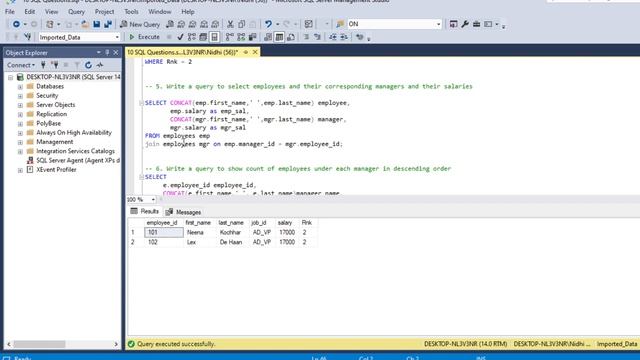This screenshot has width=640, height=360.
Task: Click Increase Indent icon
Action: pos(344,37)
